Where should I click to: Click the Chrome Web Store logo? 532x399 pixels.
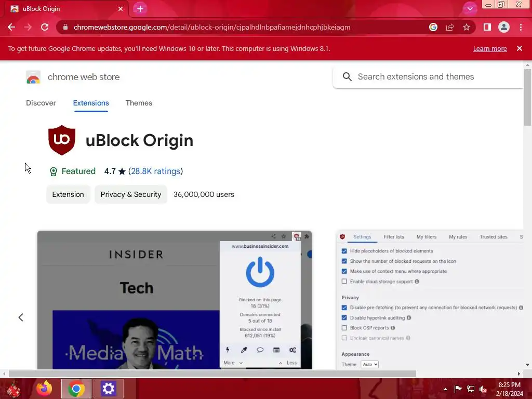pyautogui.click(x=33, y=77)
